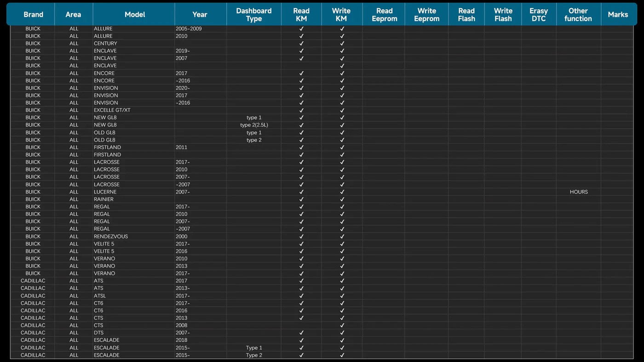
Task: Select the Erasy DTC column header
Action: [538, 15]
